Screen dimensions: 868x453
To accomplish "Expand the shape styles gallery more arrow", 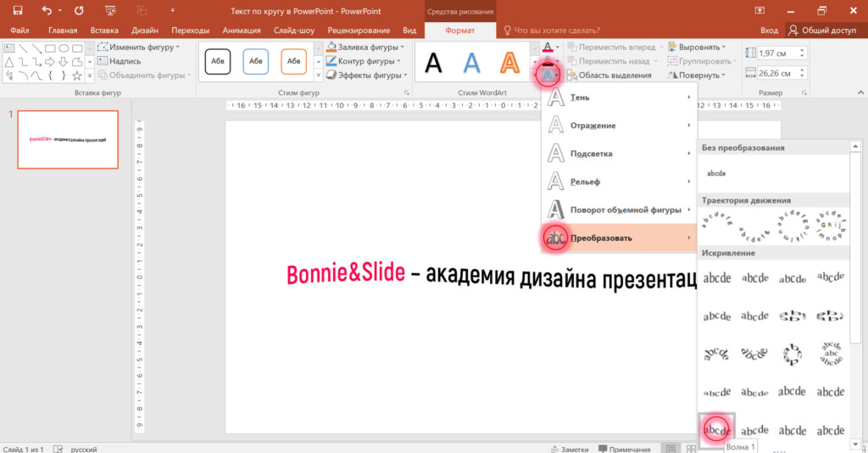I will tap(319, 75).
